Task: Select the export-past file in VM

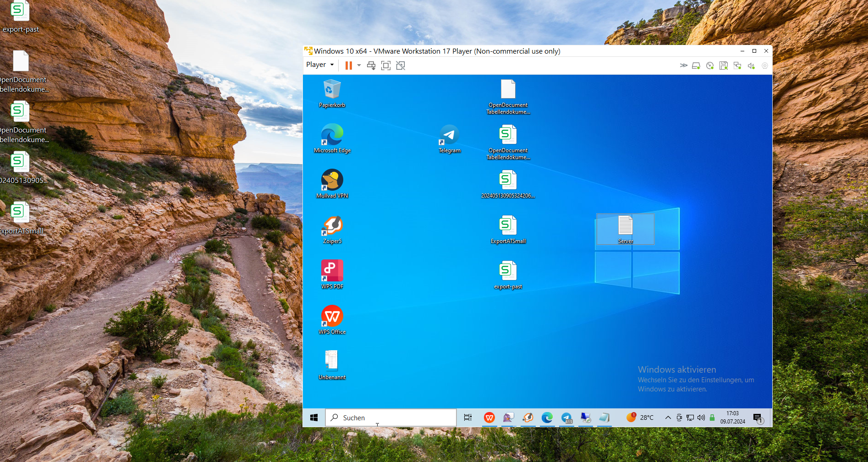Action: click(508, 275)
